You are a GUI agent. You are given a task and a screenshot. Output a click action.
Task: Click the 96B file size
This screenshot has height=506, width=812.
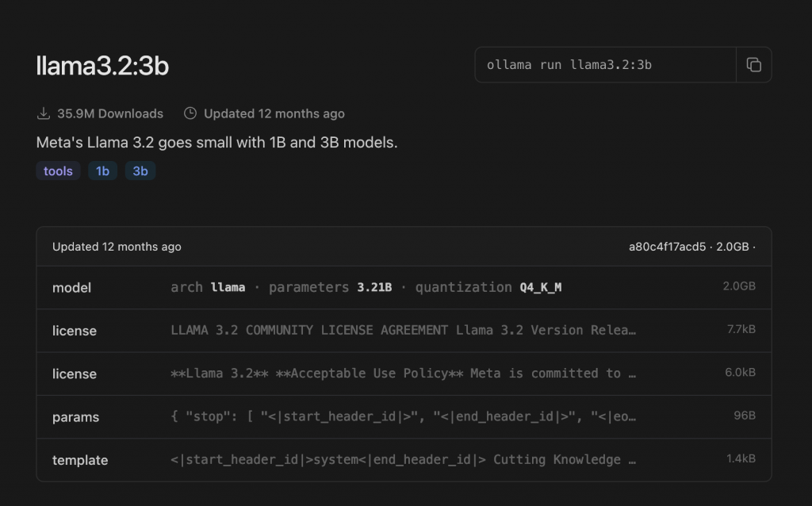[x=745, y=416]
